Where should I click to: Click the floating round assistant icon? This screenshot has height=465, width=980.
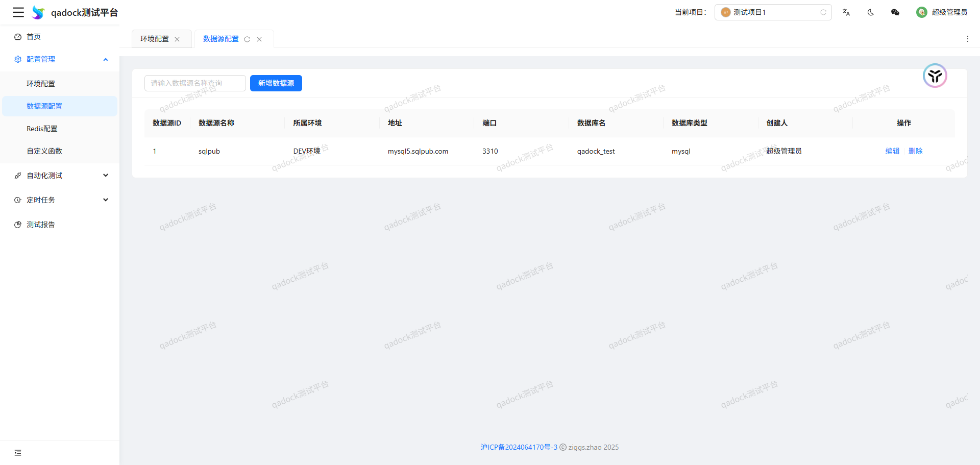coord(935,76)
